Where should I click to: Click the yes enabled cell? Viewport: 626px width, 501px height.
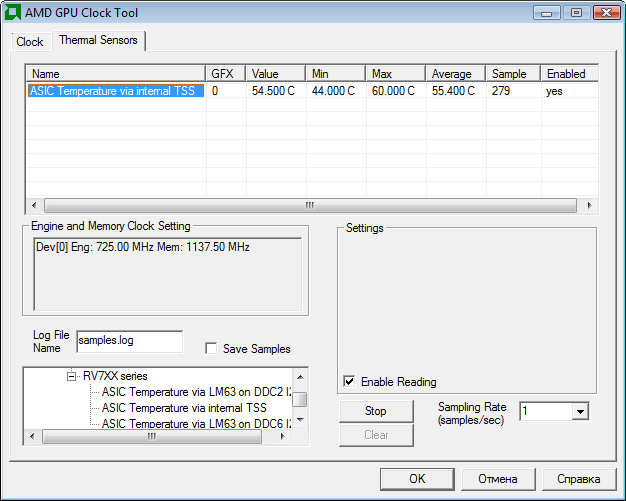click(554, 91)
